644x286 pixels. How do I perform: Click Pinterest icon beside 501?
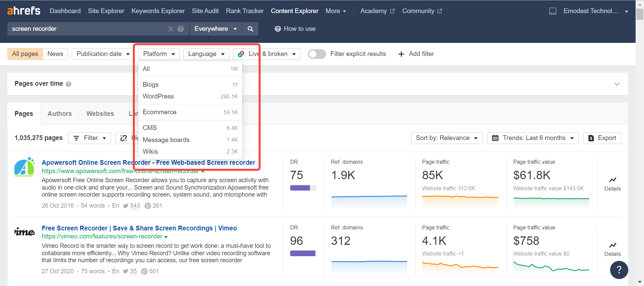coord(144,272)
